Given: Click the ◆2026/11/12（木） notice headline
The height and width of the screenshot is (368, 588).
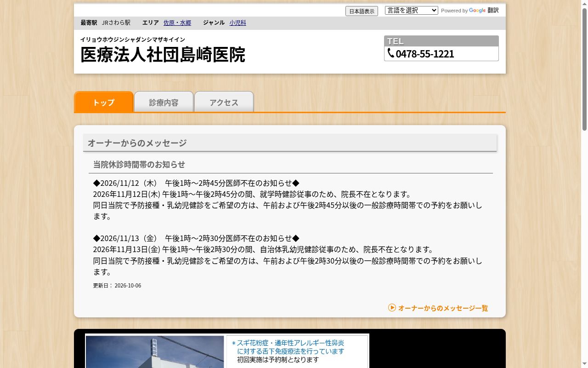Looking at the screenshot, I should pyautogui.click(x=196, y=183).
